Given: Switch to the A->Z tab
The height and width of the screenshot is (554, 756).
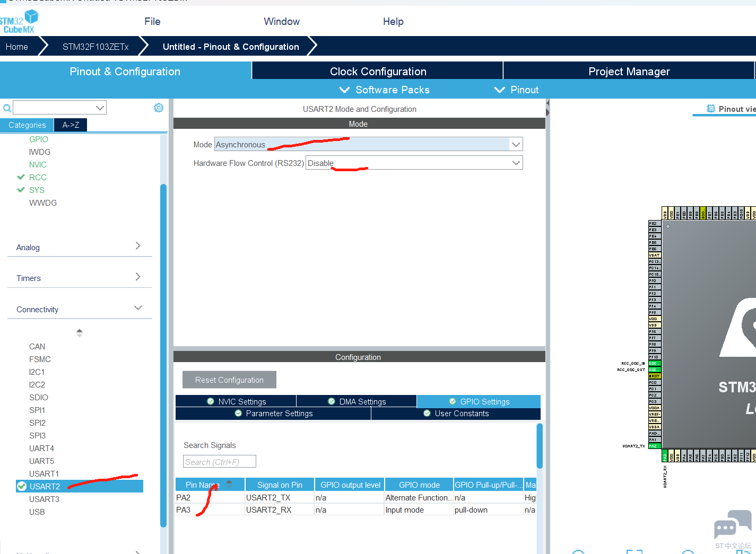Looking at the screenshot, I should (71, 125).
